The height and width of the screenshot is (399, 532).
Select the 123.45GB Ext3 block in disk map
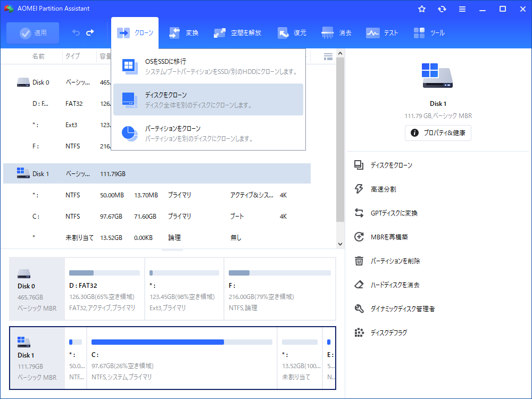[184, 289]
